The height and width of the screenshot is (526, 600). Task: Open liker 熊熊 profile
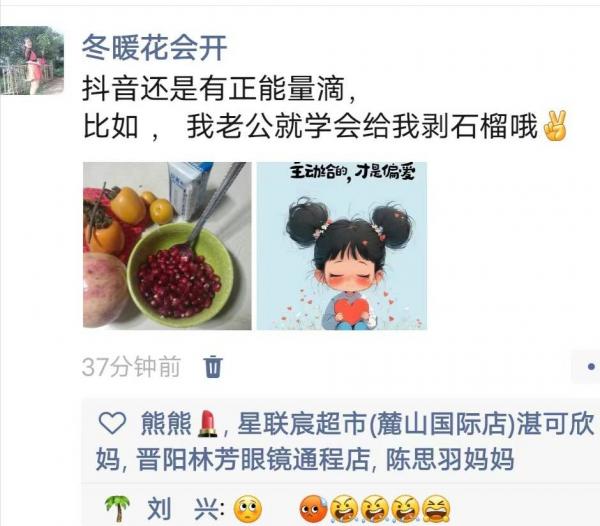click(166, 423)
